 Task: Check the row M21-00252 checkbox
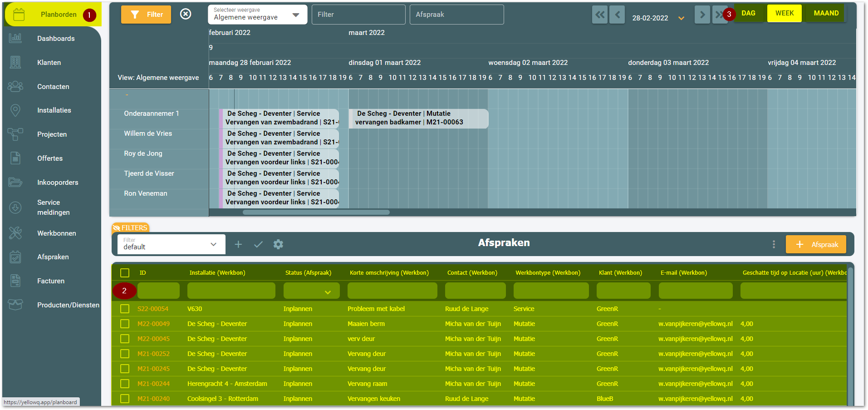125,354
